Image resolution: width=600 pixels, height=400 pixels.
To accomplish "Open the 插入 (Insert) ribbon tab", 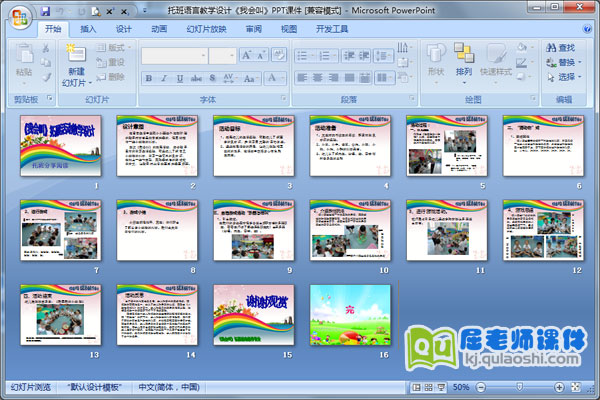I will [x=89, y=30].
